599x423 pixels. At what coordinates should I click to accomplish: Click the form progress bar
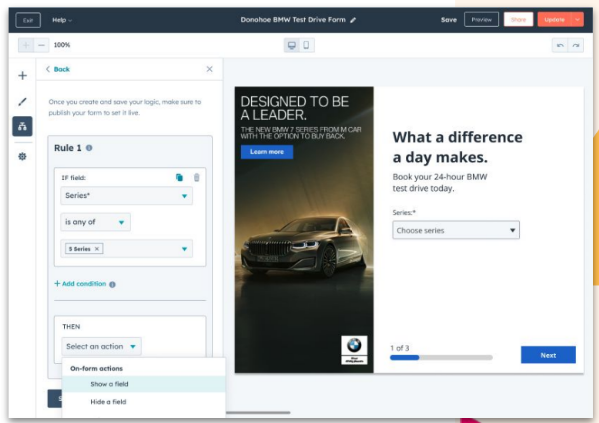pyautogui.click(x=441, y=358)
